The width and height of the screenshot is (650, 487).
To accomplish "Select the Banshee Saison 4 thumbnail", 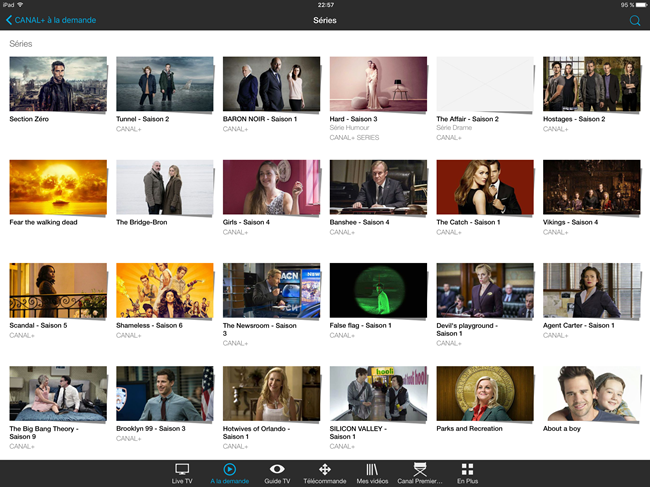I will click(x=378, y=187).
